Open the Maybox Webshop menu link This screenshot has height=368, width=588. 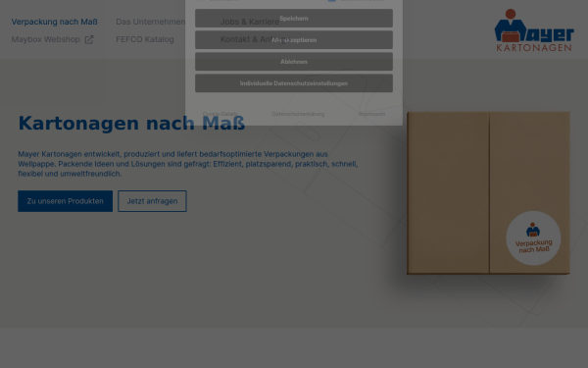click(46, 39)
